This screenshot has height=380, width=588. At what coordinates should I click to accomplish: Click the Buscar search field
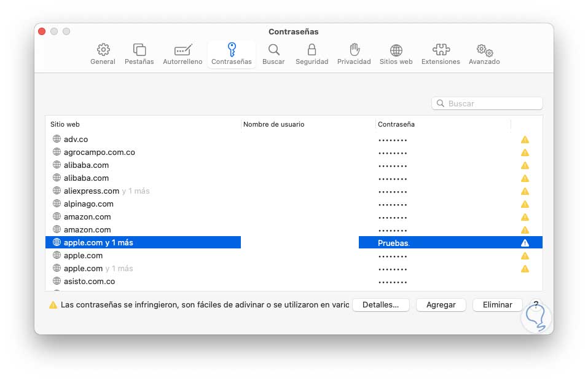pyautogui.click(x=487, y=103)
